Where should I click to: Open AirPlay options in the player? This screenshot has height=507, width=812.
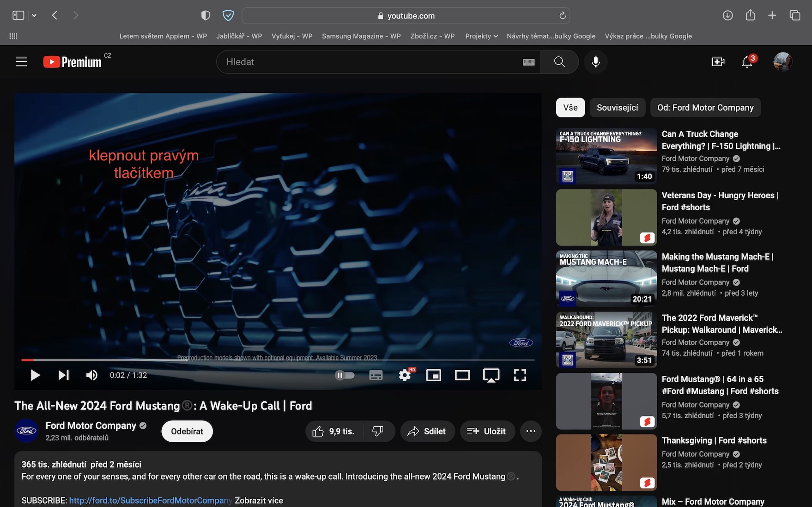(x=491, y=375)
